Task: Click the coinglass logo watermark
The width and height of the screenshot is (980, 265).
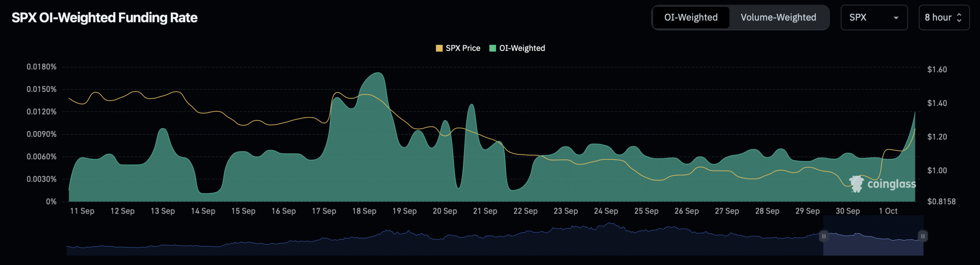Action: click(882, 184)
